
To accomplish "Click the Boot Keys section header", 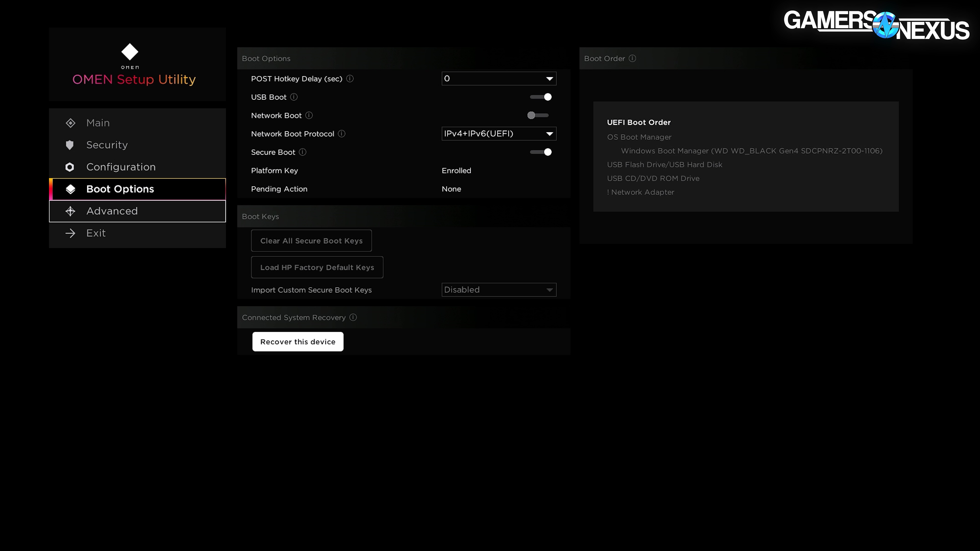I will [x=260, y=216].
